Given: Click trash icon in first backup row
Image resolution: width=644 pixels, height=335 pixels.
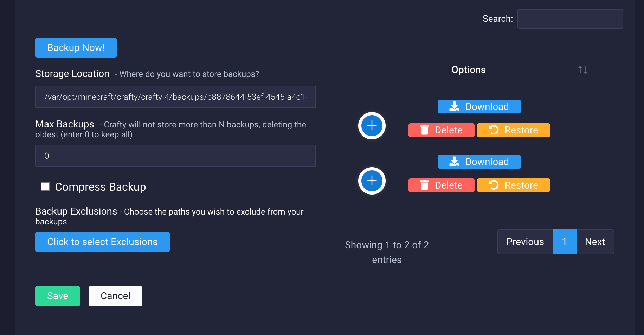Looking at the screenshot, I should tap(425, 130).
